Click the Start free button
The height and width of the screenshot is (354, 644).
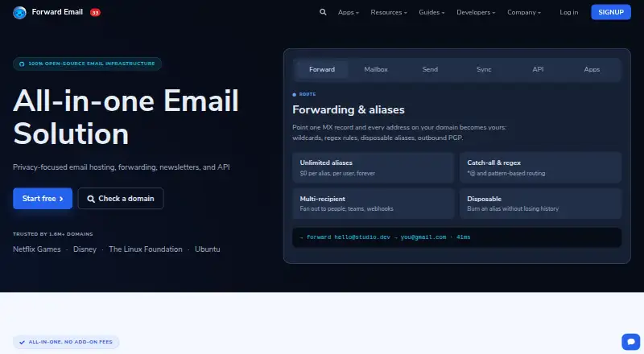pos(43,199)
